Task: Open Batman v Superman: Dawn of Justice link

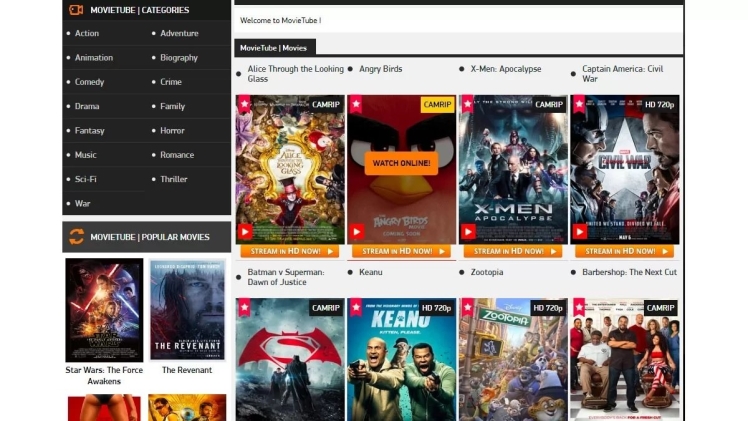Action: (286, 277)
